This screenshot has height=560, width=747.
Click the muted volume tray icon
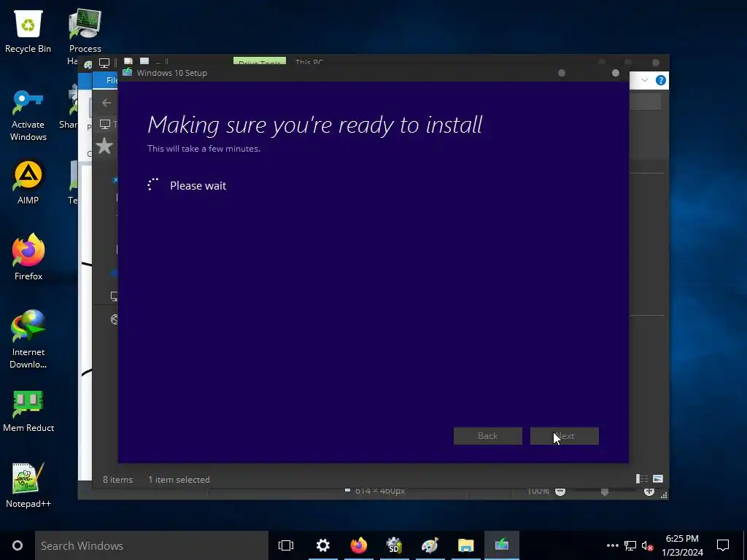(647, 545)
